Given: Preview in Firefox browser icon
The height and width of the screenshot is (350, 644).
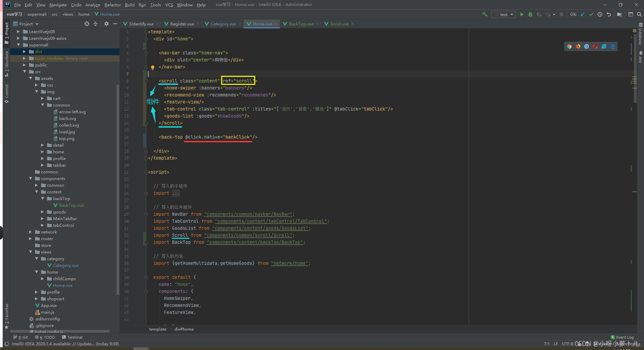Looking at the screenshot, I should [578, 46].
